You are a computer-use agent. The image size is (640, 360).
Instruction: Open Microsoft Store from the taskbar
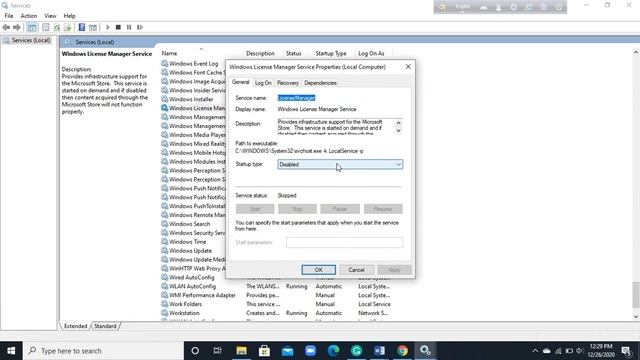coord(264,351)
